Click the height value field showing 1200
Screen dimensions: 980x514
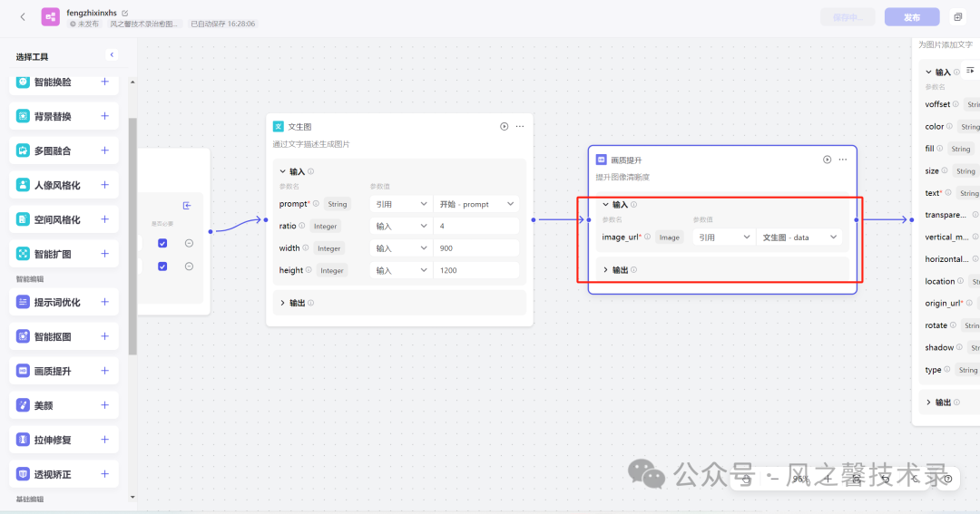pos(476,270)
